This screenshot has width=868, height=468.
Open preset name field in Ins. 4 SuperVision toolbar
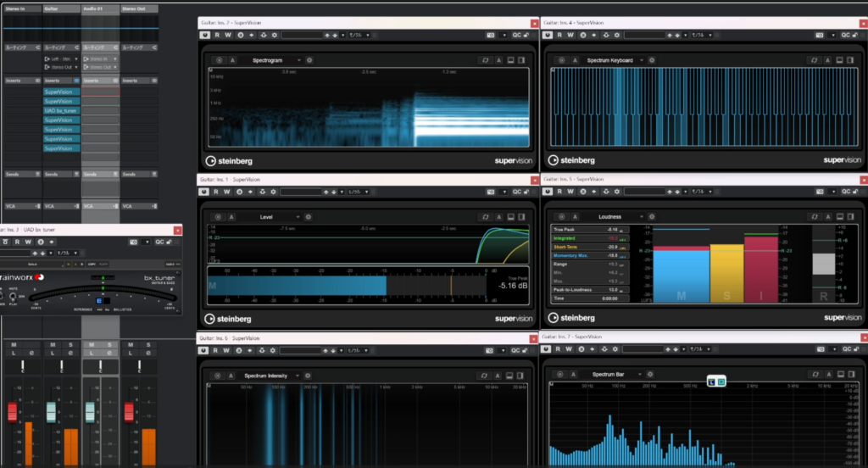click(645, 35)
